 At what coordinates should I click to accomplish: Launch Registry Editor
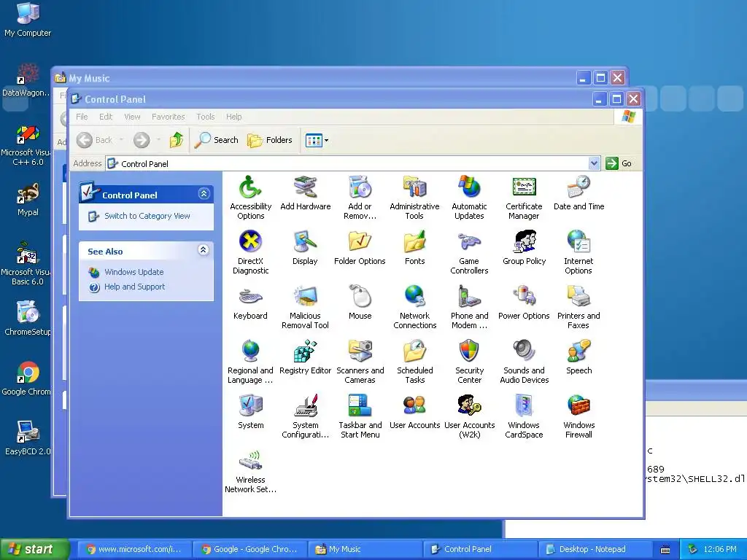[306, 357]
